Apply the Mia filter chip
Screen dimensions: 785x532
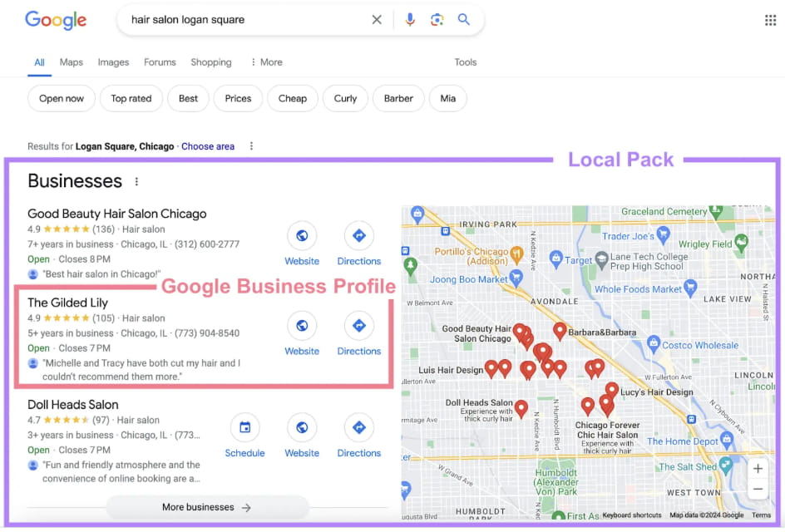pyautogui.click(x=448, y=99)
